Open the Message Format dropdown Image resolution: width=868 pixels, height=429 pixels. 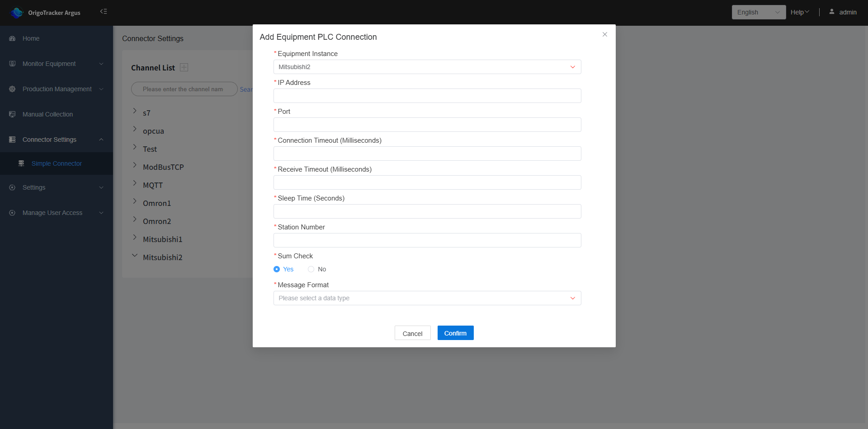click(427, 298)
